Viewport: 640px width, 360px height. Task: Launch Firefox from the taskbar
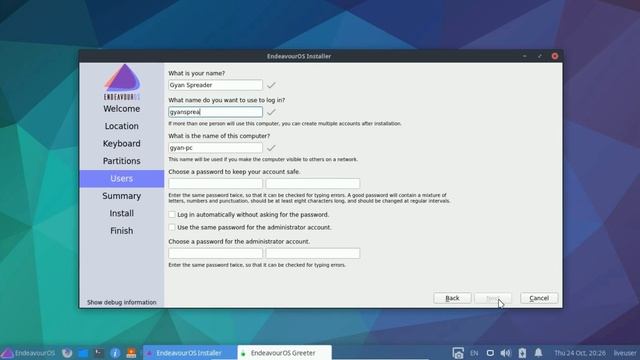pyautogui.click(x=67, y=353)
